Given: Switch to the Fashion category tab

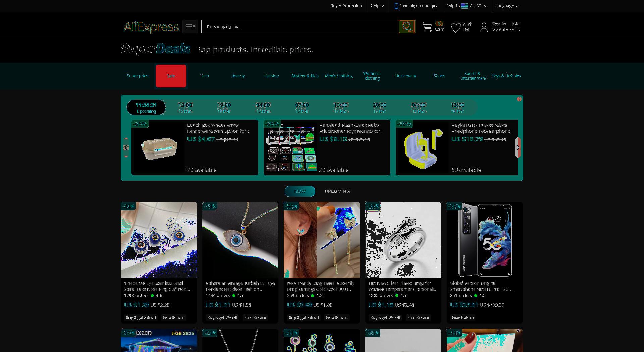Looking at the screenshot, I should [272, 76].
